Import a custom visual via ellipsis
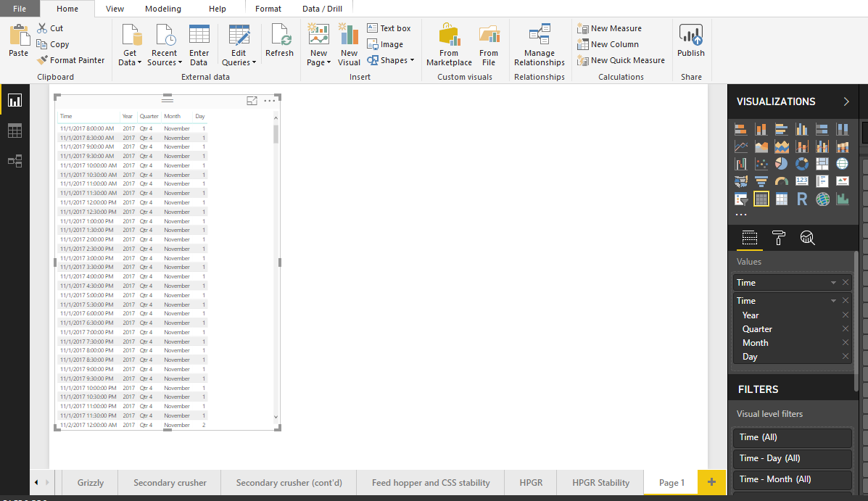This screenshot has height=501, width=868. 740,215
